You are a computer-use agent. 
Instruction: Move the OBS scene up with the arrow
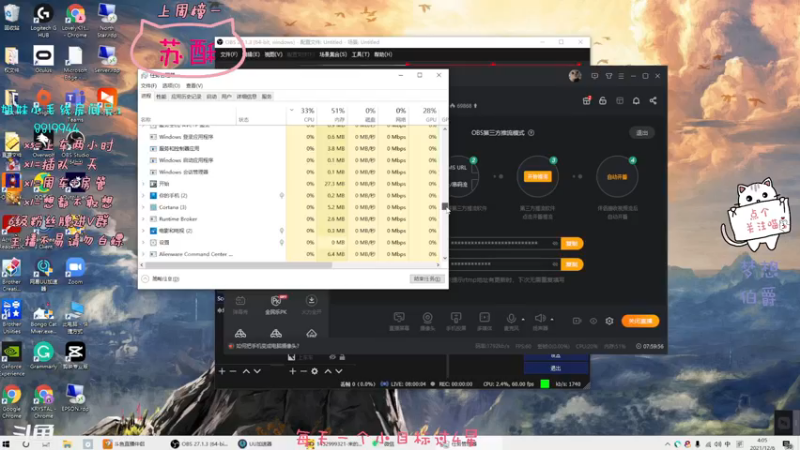tap(246, 371)
